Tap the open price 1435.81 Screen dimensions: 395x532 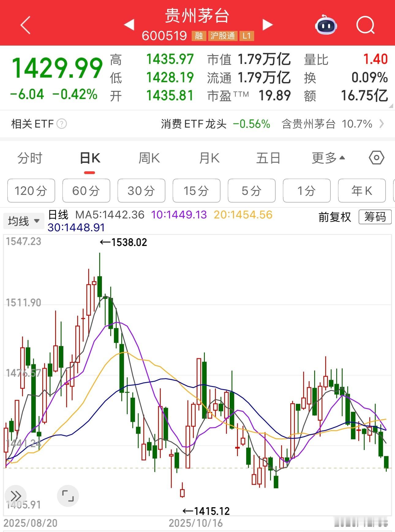click(170, 95)
